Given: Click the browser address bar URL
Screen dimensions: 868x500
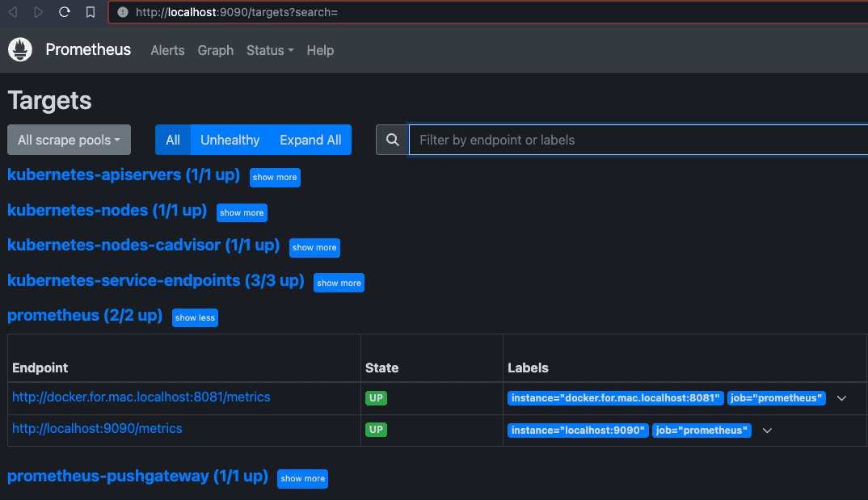Looking at the screenshot, I should coord(237,12).
